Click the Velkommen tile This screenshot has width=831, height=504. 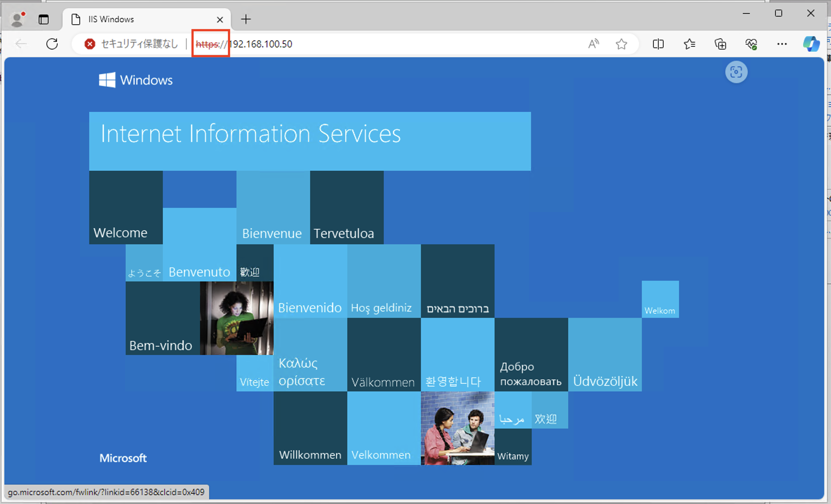[384, 428]
